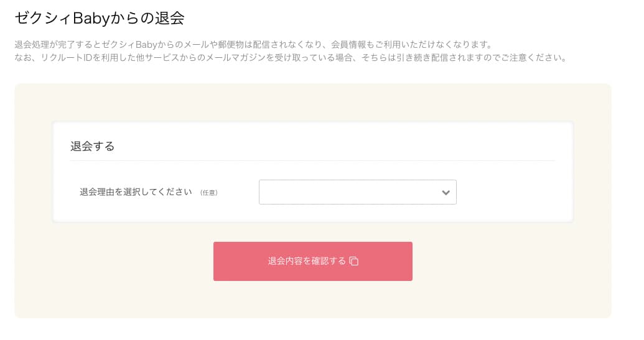Screen dimensions: 644x340
Task: Click the new-window icon on the confirm button
Action: pos(354,261)
